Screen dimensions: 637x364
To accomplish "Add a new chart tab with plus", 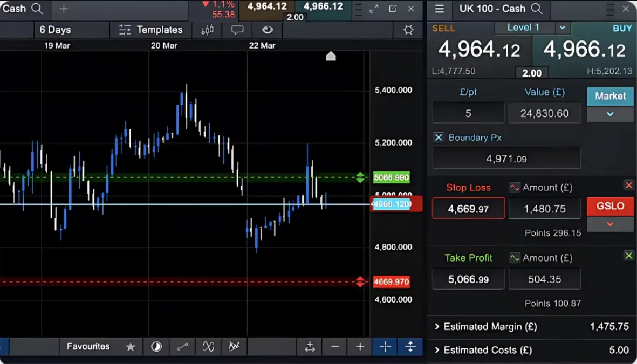I will click(64, 9).
